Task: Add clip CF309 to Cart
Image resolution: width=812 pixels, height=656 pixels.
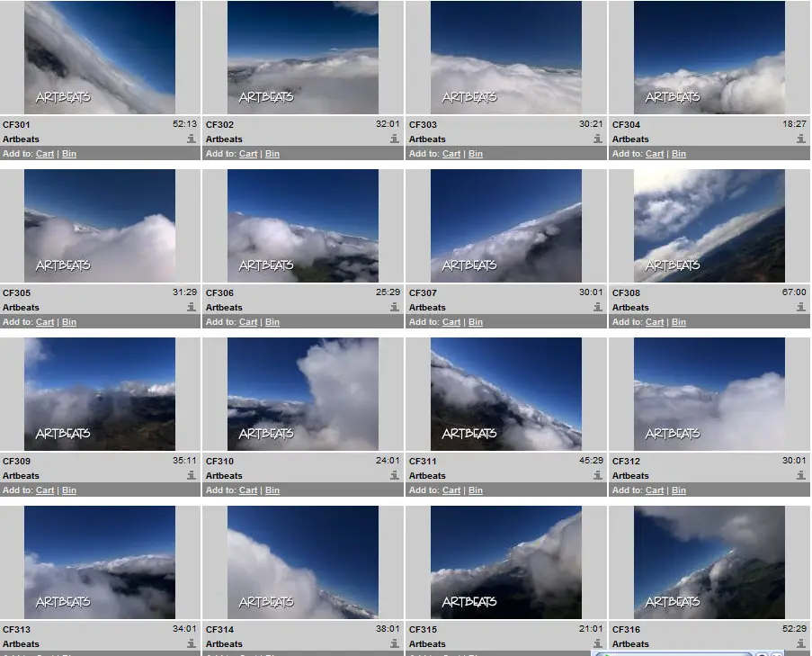Action: 45,490
